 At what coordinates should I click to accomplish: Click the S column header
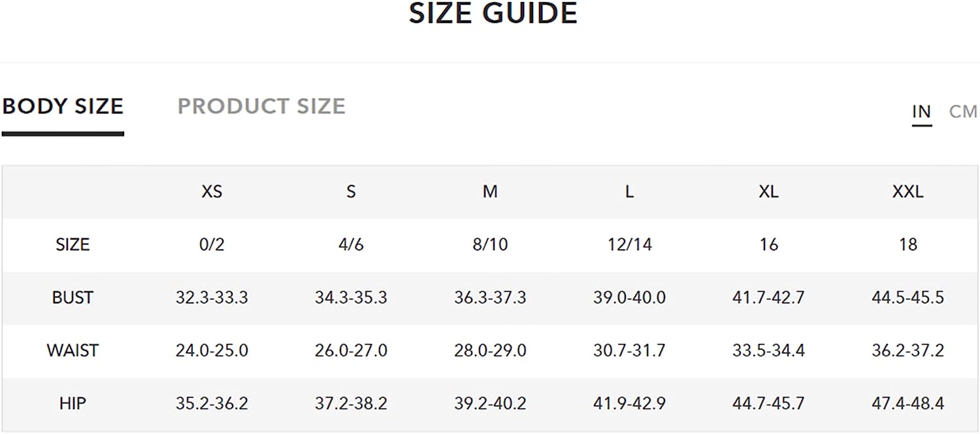tap(351, 191)
